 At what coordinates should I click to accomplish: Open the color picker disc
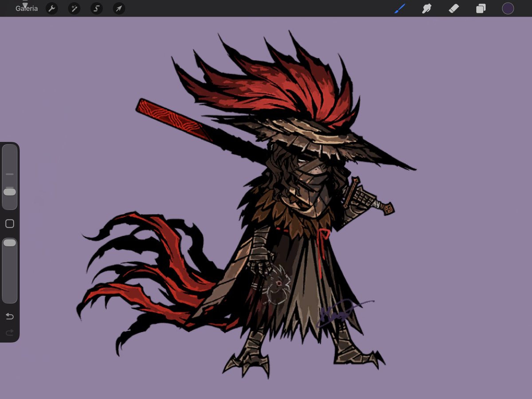(508, 8)
